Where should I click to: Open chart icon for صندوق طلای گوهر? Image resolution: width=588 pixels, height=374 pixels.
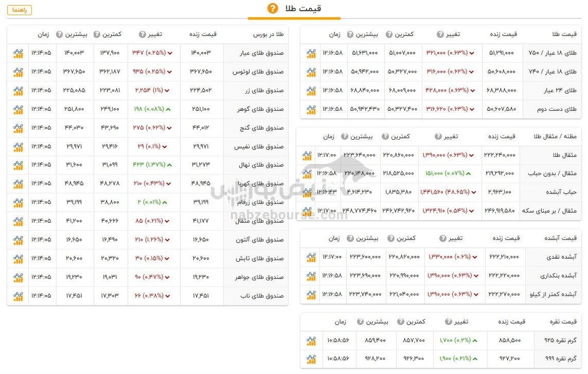[18, 109]
